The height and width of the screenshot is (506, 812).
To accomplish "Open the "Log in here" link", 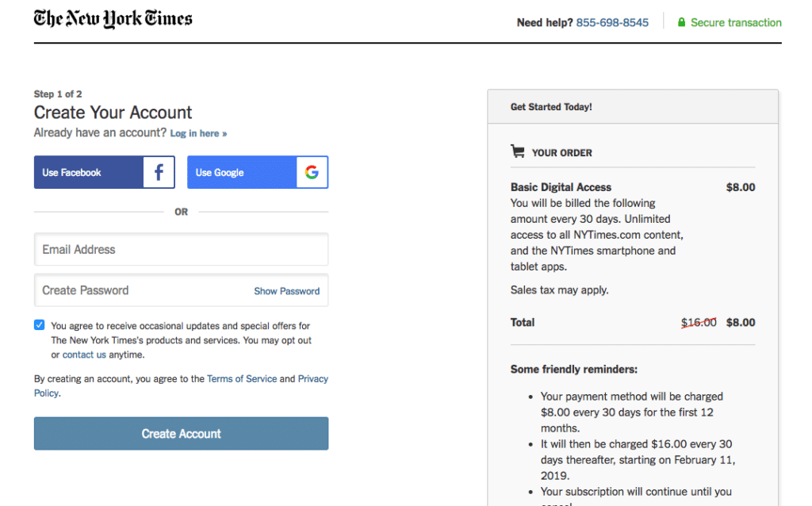I will pos(198,133).
